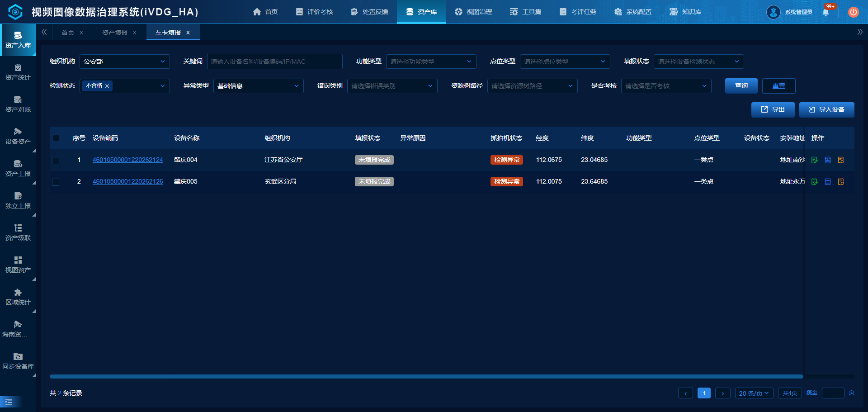This screenshot has width=868, height=412.
Task: Open 海南资… sidebar item
Action: pyautogui.click(x=18, y=329)
